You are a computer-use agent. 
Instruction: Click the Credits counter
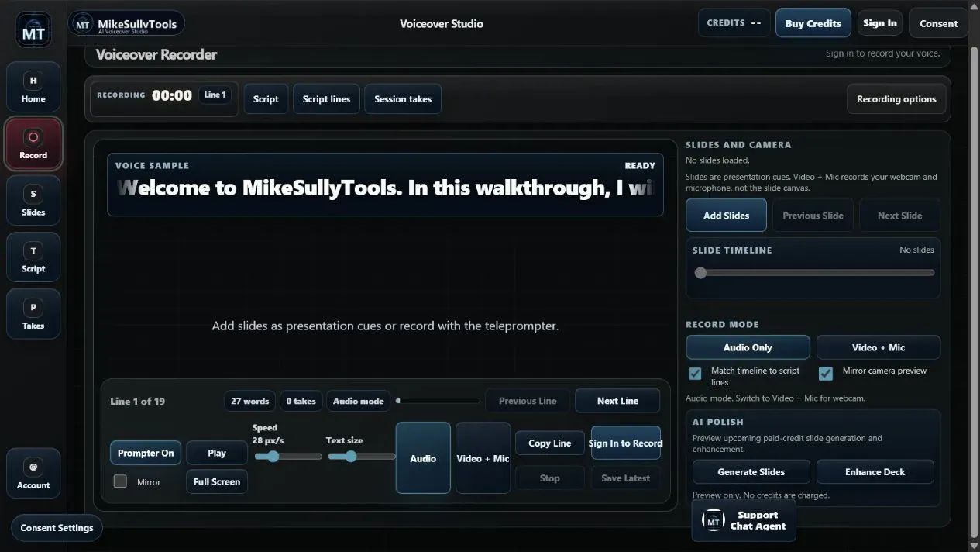click(x=734, y=23)
